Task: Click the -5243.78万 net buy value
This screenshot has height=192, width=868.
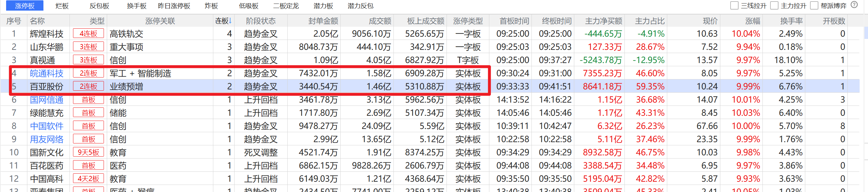Action: click(x=600, y=60)
